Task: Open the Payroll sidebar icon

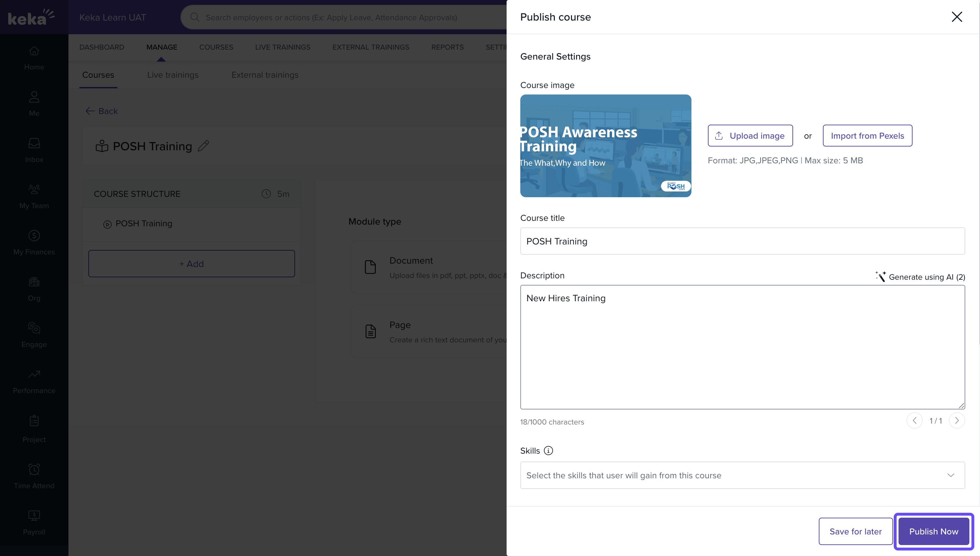Action: point(34,516)
